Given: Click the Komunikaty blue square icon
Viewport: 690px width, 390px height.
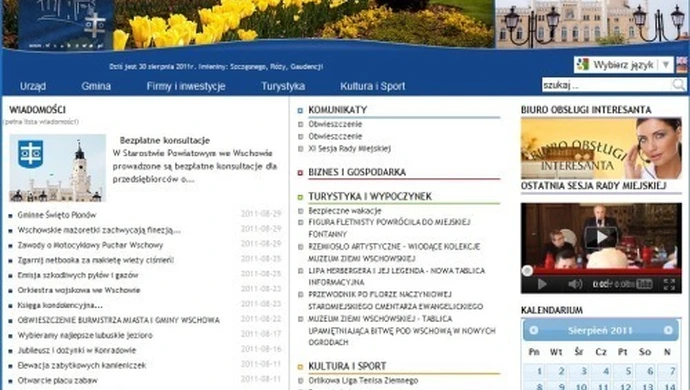Looking at the screenshot, I should tap(300, 110).
